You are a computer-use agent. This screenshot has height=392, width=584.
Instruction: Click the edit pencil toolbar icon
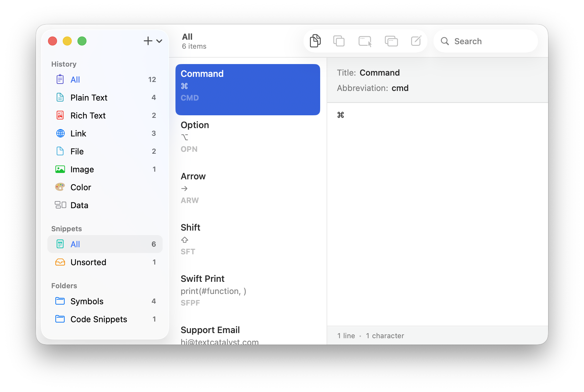coord(416,41)
